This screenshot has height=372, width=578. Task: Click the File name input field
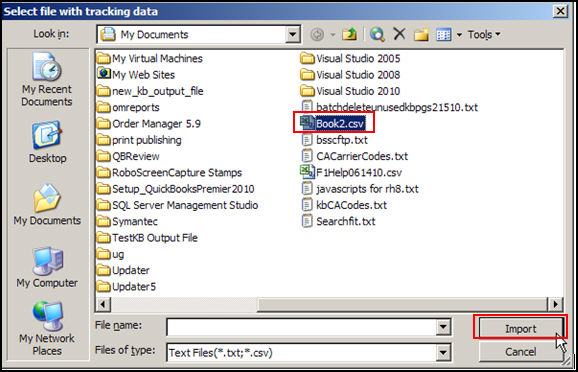pos(301,327)
